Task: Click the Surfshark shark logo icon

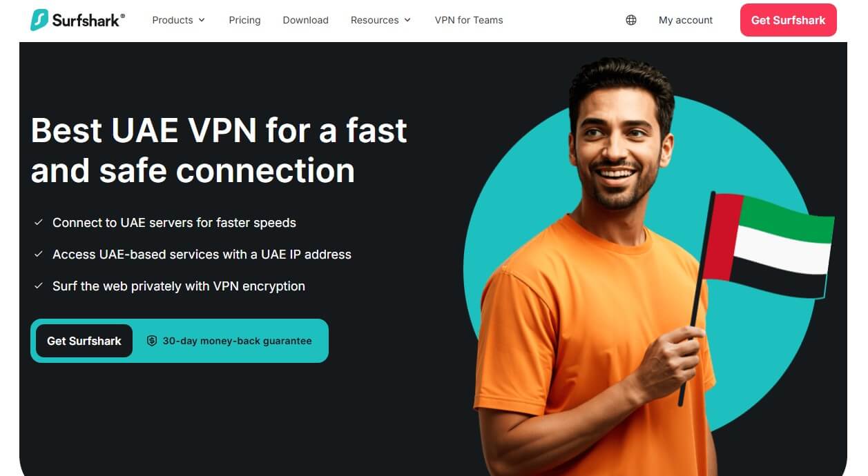Action: click(39, 20)
